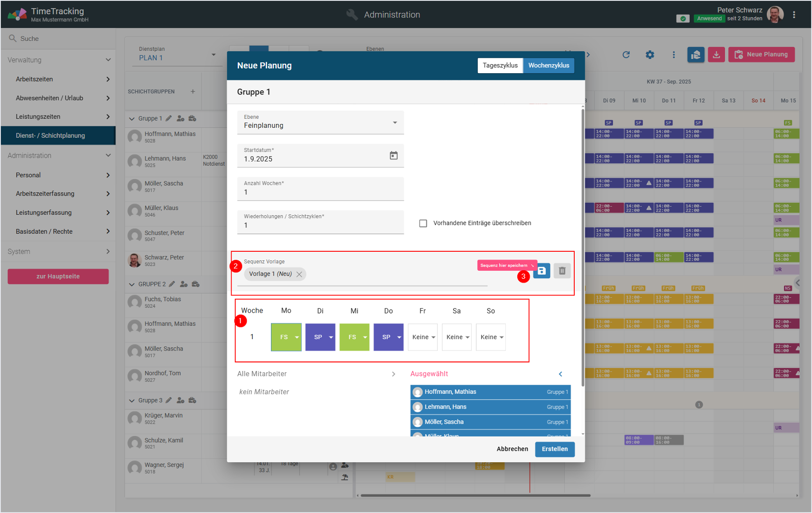The image size is (812, 513).
Task: Remove the Vorlage 1 chip
Action: click(x=299, y=274)
